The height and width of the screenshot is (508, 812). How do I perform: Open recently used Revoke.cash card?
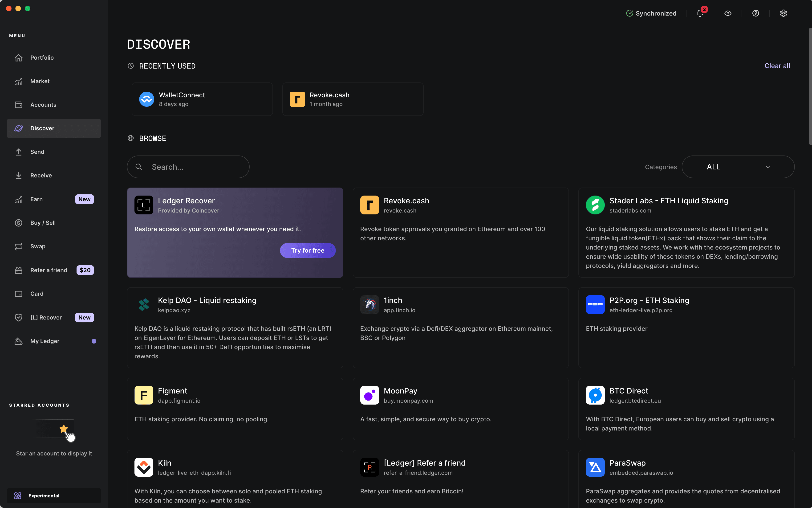(353, 99)
